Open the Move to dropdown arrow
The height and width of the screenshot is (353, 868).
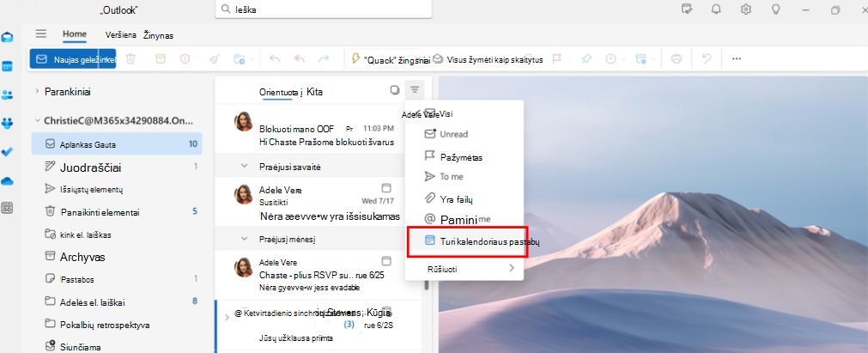(x=252, y=59)
